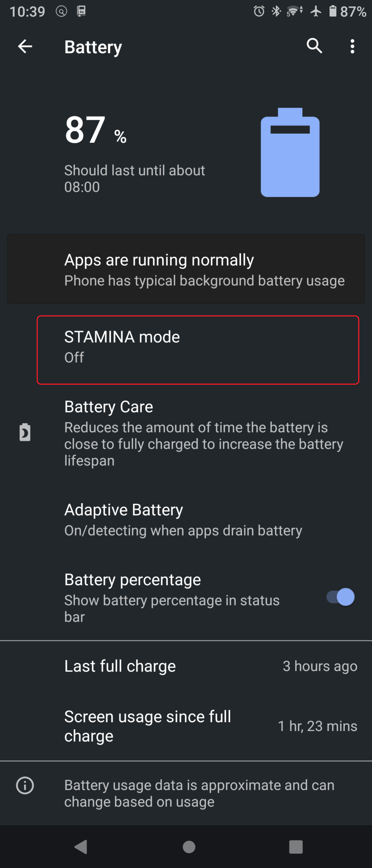The width and height of the screenshot is (372, 868).
Task: Open the search magnifier icon
Action: coord(314,46)
